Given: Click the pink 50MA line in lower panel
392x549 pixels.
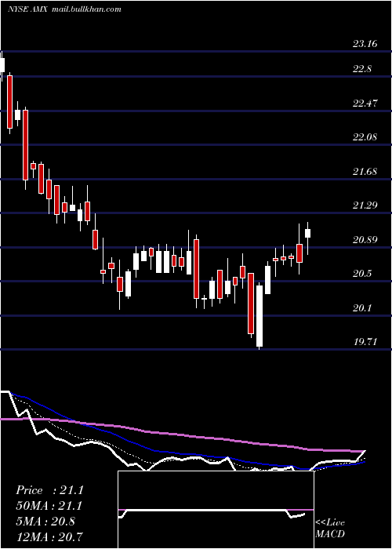Looking at the screenshot, I should pyautogui.click(x=182, y=434).
